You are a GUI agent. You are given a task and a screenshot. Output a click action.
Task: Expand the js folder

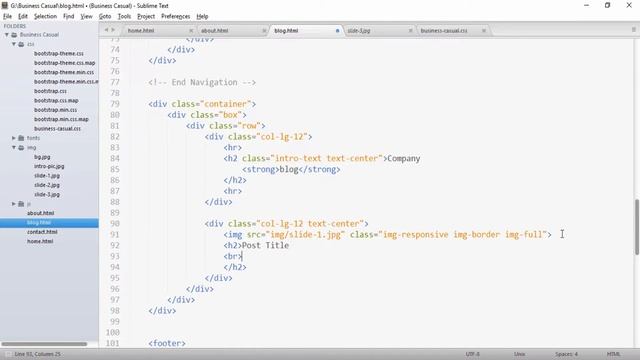coord(13,204)
